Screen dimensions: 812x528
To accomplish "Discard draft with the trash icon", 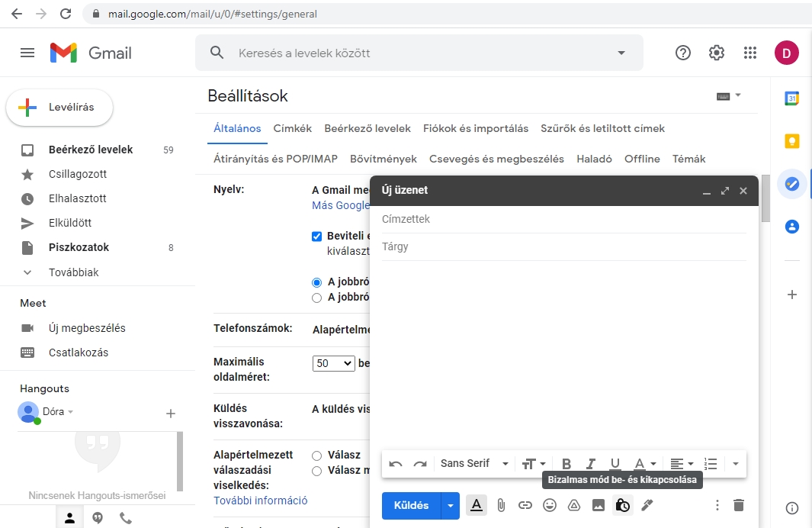I will pos(738,505).
